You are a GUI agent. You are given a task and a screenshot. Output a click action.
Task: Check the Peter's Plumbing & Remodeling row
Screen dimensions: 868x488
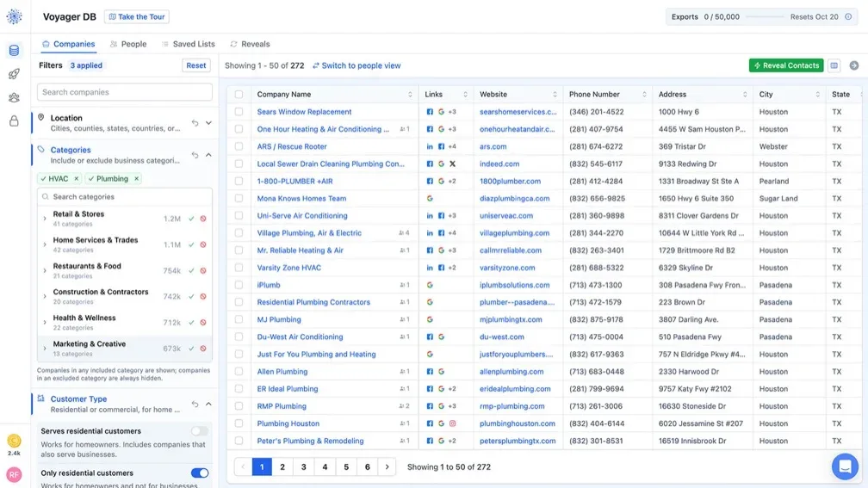click(x=239, y=441)
